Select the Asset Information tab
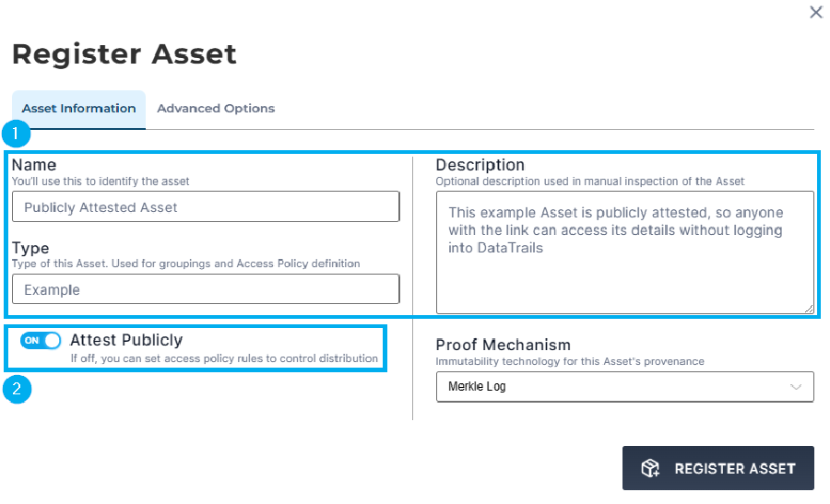Screen dimensions: 830x504 [79, 109]
